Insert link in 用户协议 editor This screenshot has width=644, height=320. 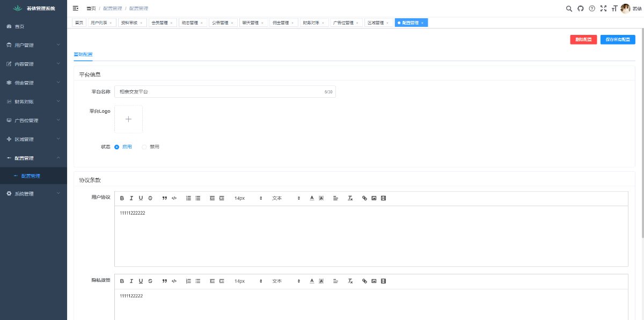pyautogui.click(x=364, y=198)
